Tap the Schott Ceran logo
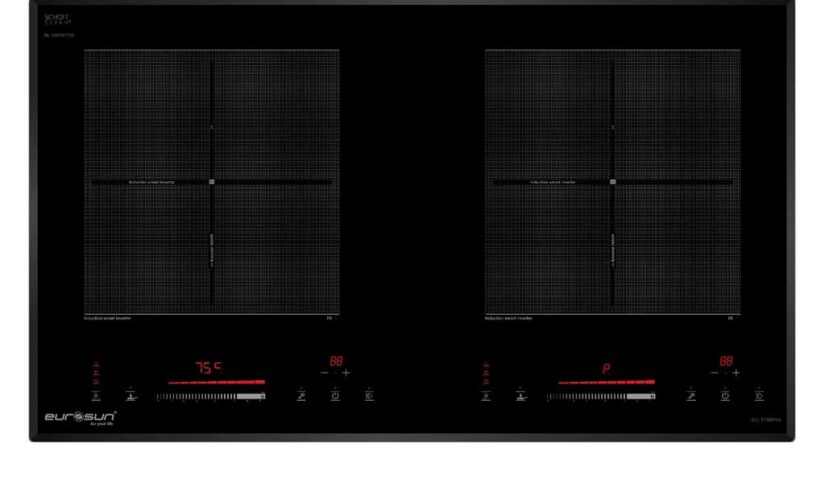This screenshot has width=825, height=504. coord(57,19)
